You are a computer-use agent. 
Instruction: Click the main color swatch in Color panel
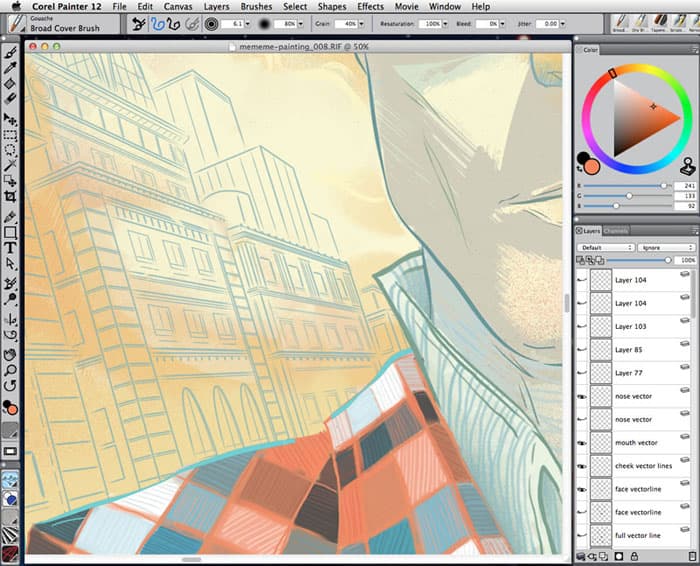coord(592,167)
